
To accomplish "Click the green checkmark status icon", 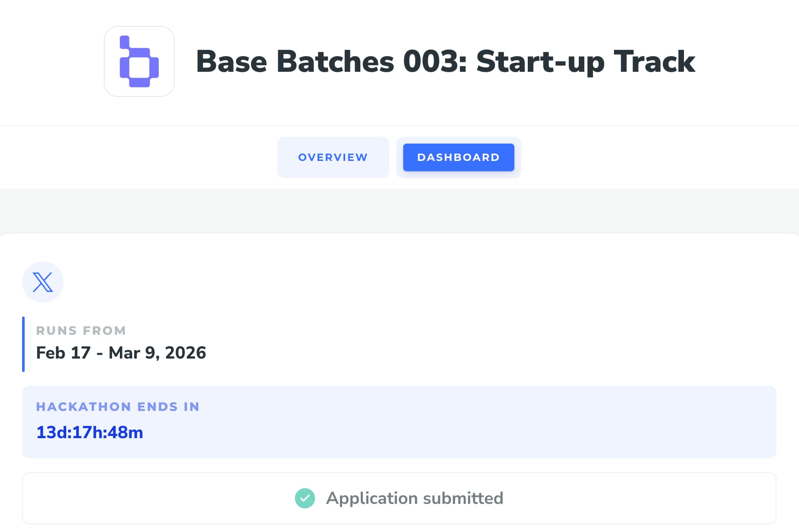I will (305, 498).
